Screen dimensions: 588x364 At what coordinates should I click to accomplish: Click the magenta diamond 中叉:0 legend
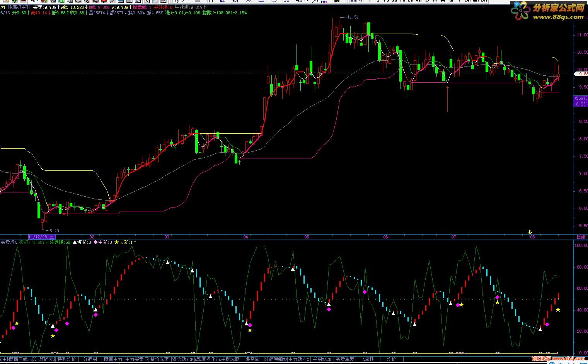[x=103, y=242]
